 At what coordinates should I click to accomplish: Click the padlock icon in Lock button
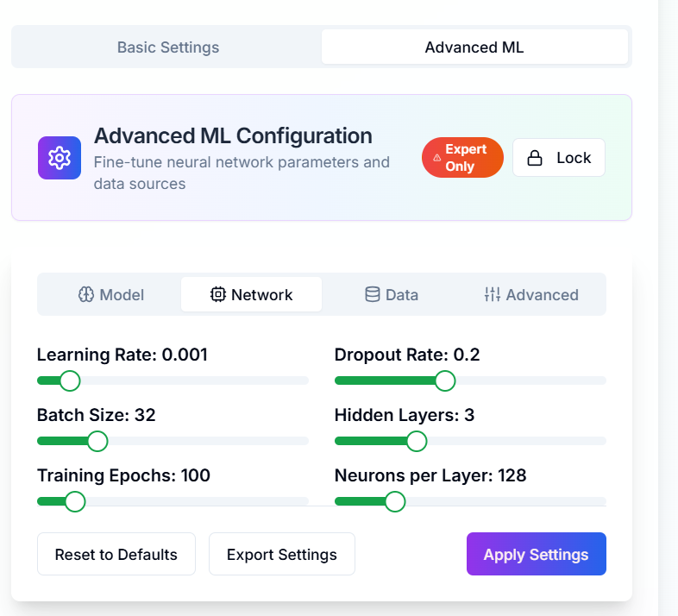point(535,158)
